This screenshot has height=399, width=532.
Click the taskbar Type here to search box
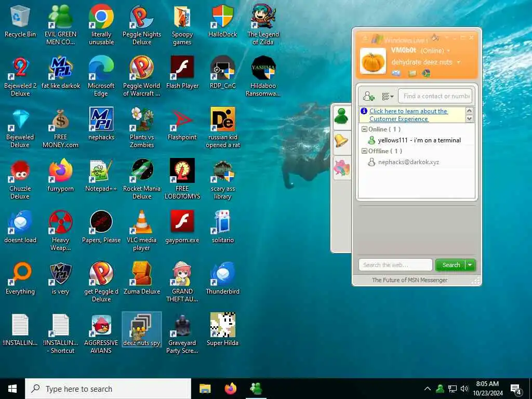(108, 389)
